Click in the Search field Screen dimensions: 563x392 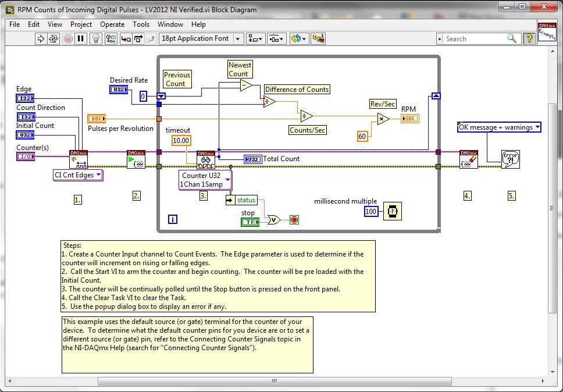click(474, 39)
